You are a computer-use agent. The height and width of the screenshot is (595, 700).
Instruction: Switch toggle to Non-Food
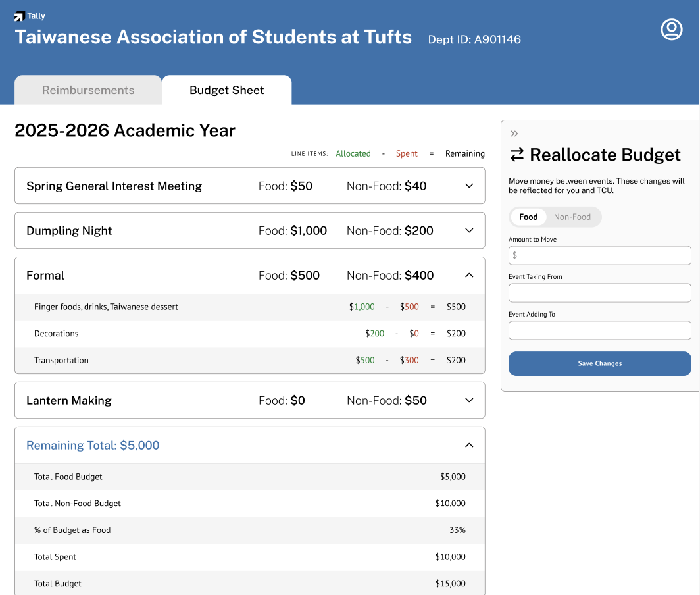(572, 217)
